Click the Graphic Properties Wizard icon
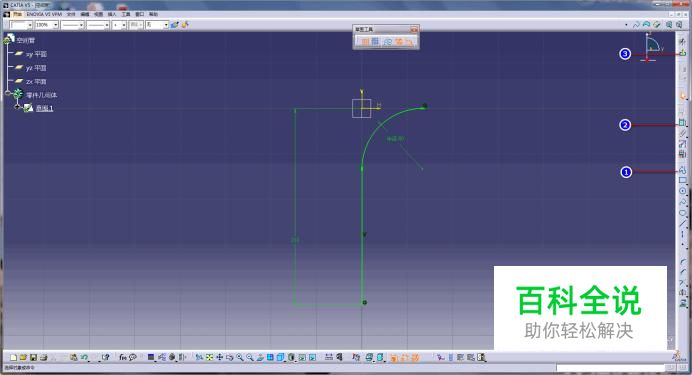This screenshot has height=375, width=692. pos(185,25)
